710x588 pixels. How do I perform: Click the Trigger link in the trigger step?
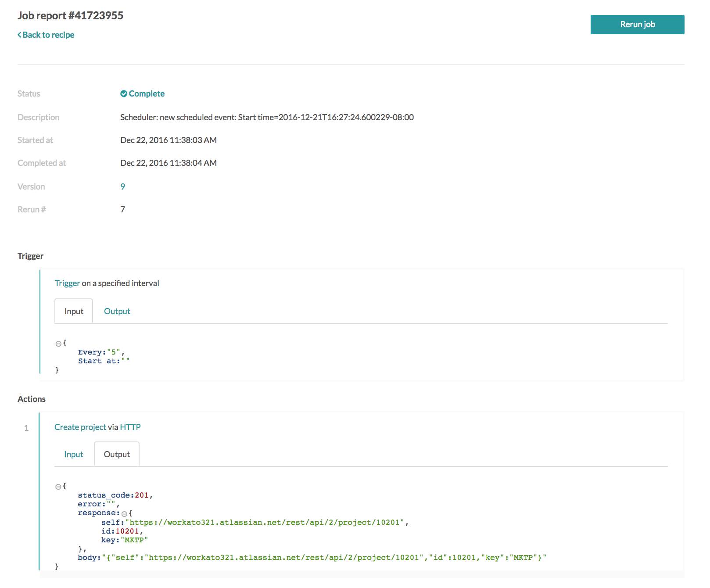tap(67, 283)
